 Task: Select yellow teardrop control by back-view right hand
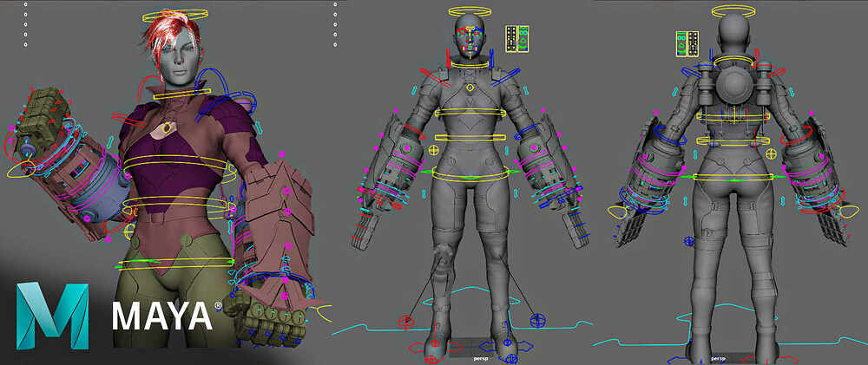[x=849, y=212]
